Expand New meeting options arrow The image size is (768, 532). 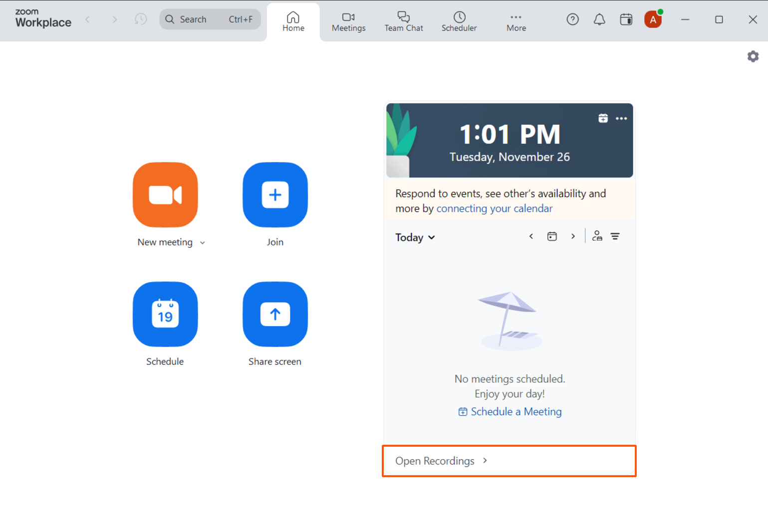pyautogui.click(x=203, y=243)
